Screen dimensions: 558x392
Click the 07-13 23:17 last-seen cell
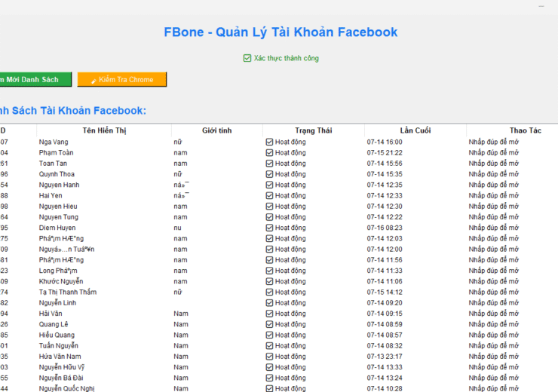[385, 357]
